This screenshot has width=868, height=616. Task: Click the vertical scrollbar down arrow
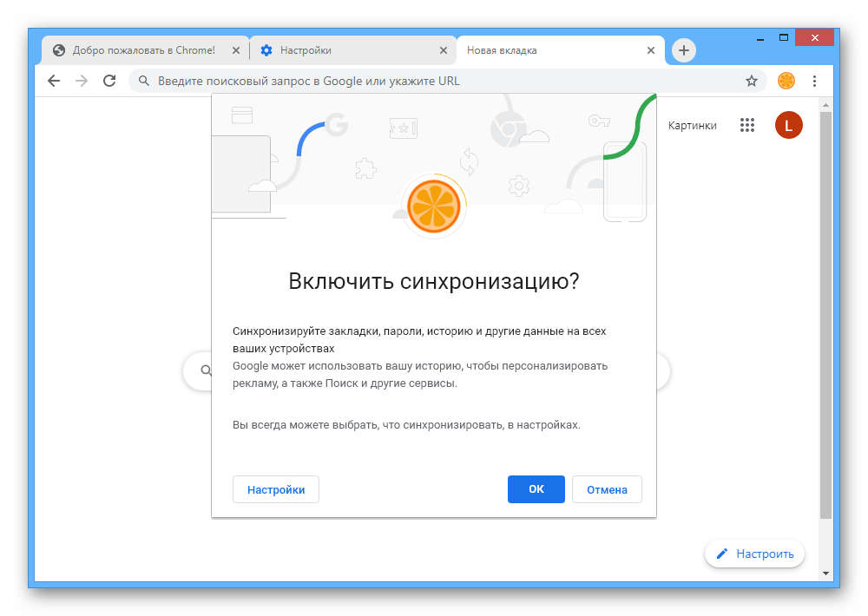coord(825,573)
